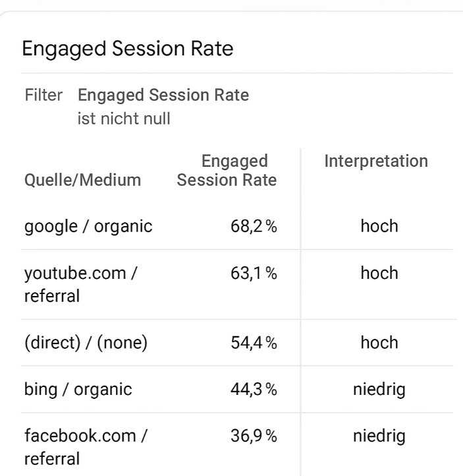Click 'niedrig' interpretation for bing / organic
This screenshot has width=463, height=476.
(x=379, y=390)
